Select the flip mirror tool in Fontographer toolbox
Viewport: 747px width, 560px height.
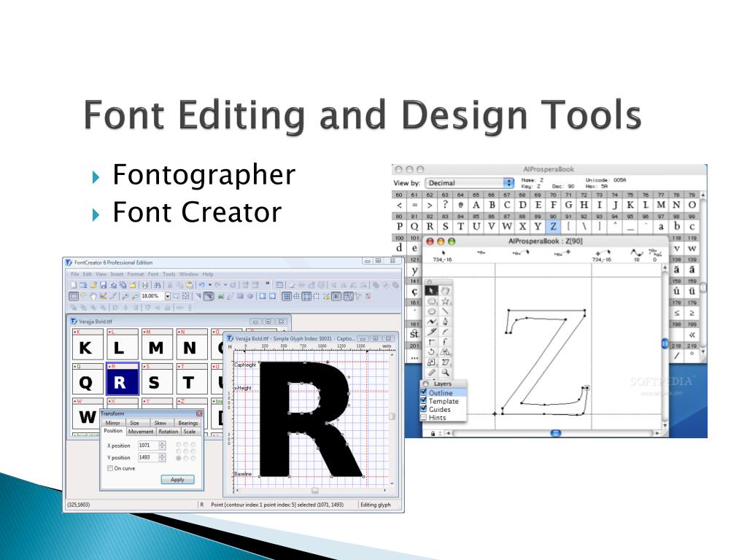click(x=445, y=352)
